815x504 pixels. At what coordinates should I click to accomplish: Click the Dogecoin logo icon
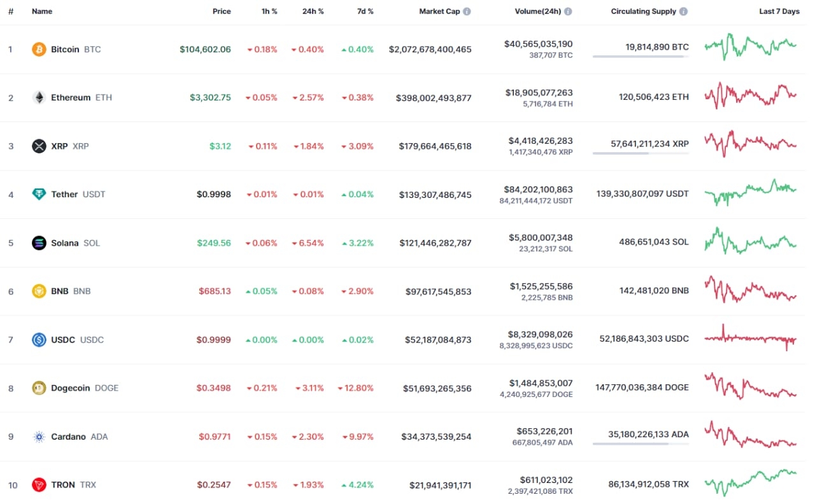39,388
